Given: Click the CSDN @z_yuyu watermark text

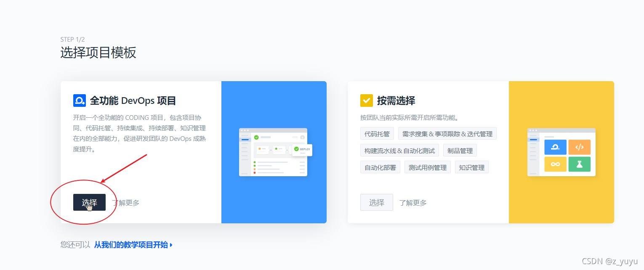Looking at the screenshot, I should (x=610, y=260).
